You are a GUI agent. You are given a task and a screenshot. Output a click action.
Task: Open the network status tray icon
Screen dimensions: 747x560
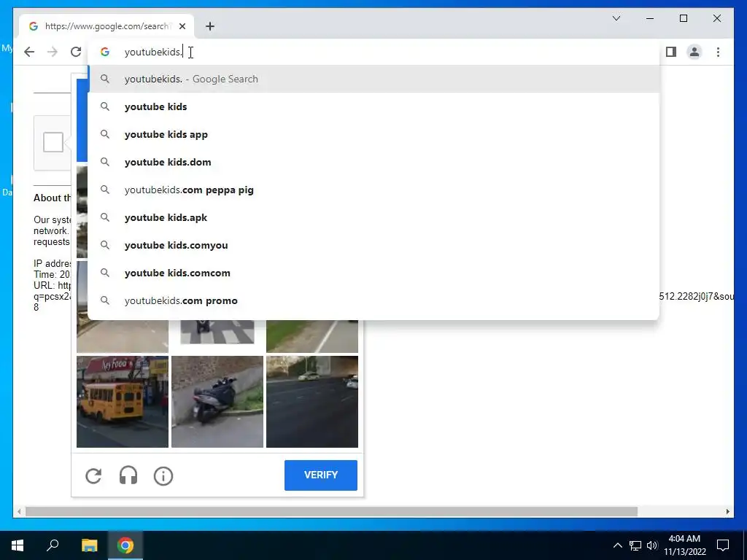(x=635, y=545)
